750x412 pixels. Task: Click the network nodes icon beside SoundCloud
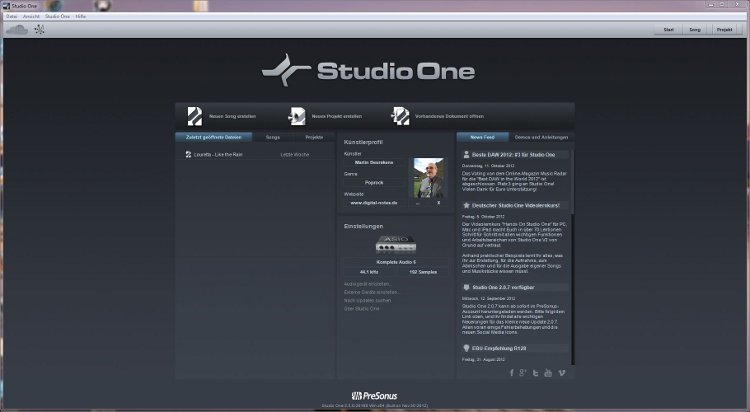click(40, 30)
